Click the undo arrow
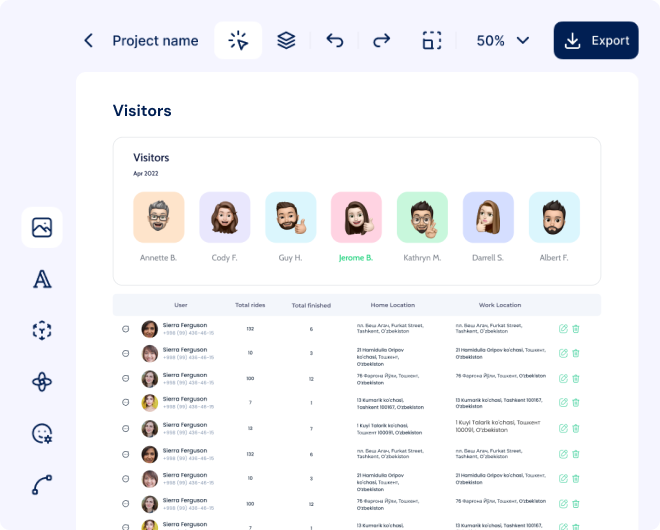Viewport: 660px width, 530px height. click(x=335, y=41)
